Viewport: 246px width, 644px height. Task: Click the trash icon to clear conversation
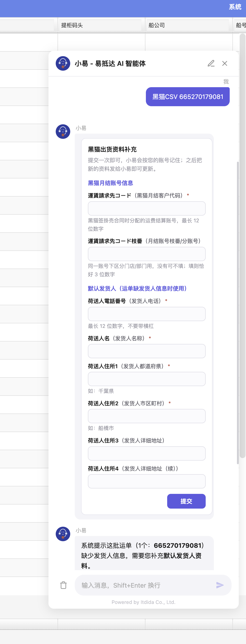(63, 585)
